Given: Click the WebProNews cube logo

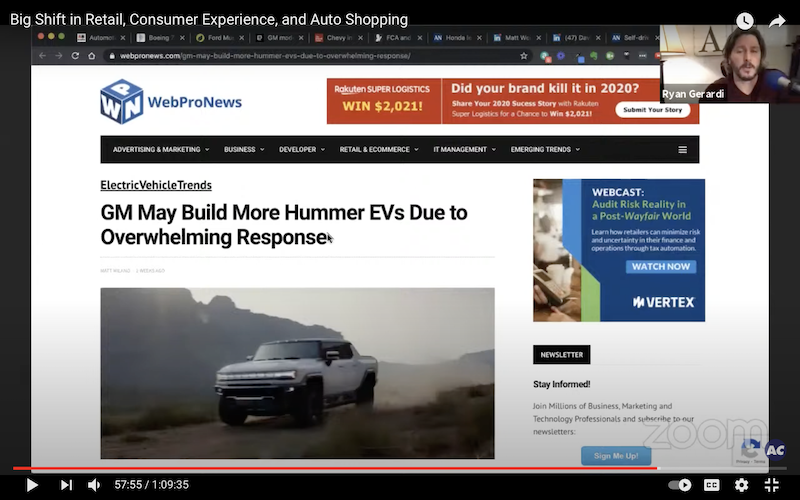Looking at the screenshot, I should [121, 102].
